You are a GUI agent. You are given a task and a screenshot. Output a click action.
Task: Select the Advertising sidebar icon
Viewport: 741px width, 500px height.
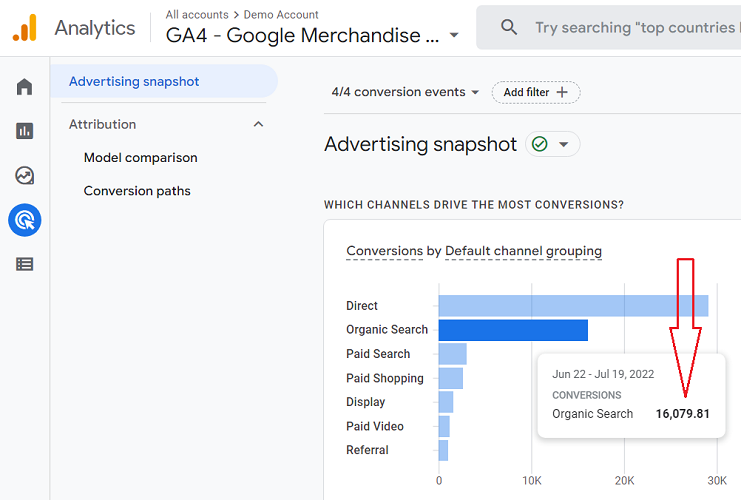(x=25, y=220)
